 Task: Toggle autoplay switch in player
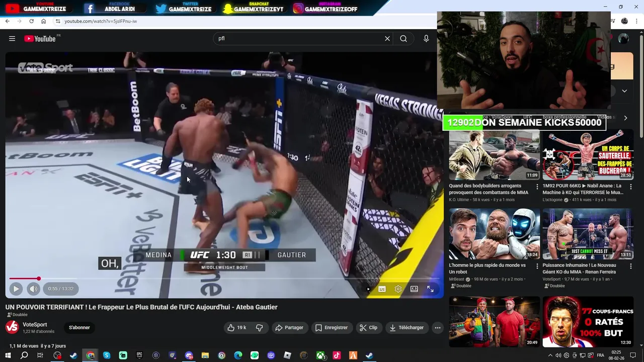pos(368,289)
